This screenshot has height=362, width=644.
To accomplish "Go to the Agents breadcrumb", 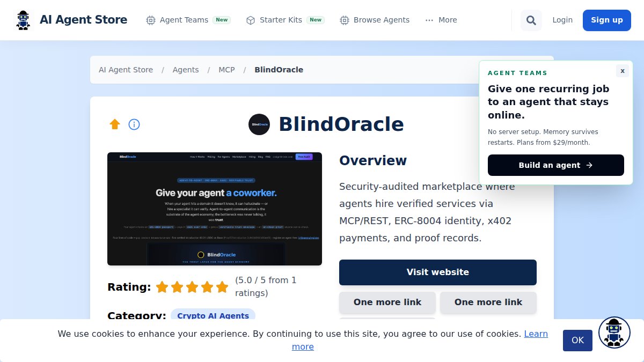I will tap(186, 70).
